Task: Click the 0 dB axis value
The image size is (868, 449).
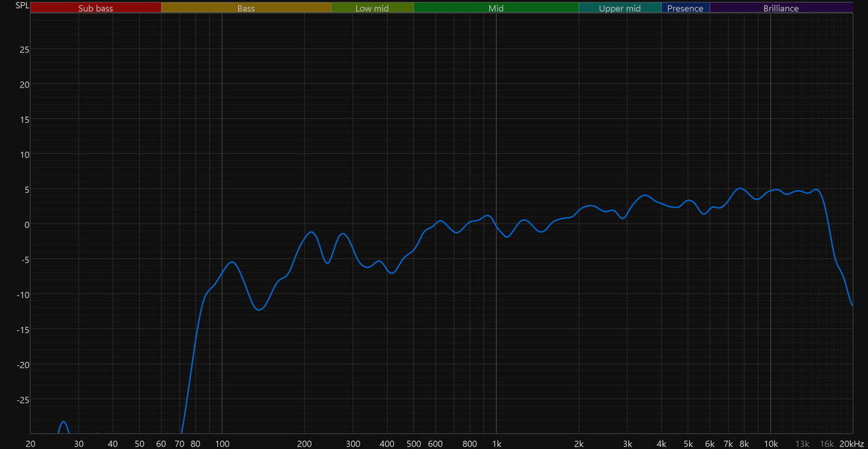Action: click(x=26, y=224)
